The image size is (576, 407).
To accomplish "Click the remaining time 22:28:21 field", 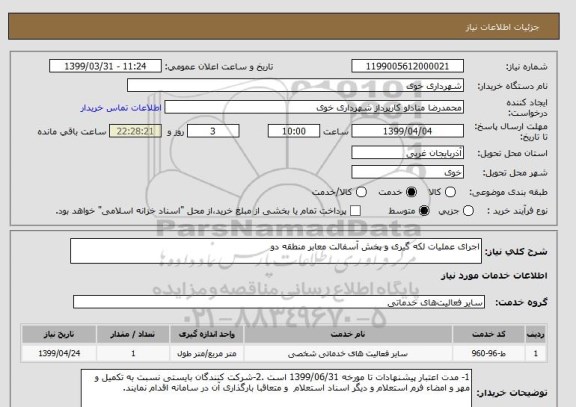I will [135, 131].
